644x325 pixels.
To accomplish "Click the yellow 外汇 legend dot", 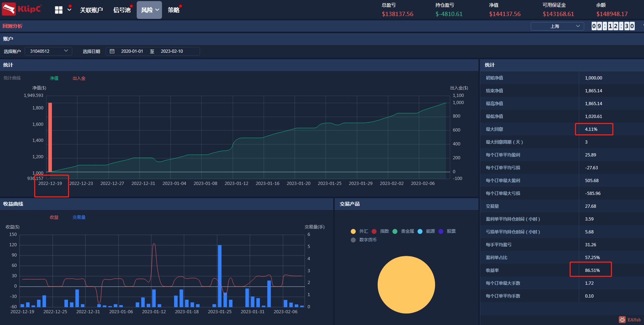I will coord(353,231).
